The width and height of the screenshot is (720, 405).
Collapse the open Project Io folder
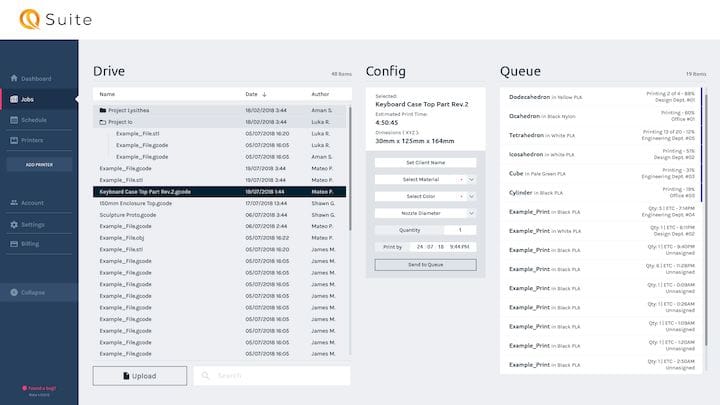click(x=103, y=121)
